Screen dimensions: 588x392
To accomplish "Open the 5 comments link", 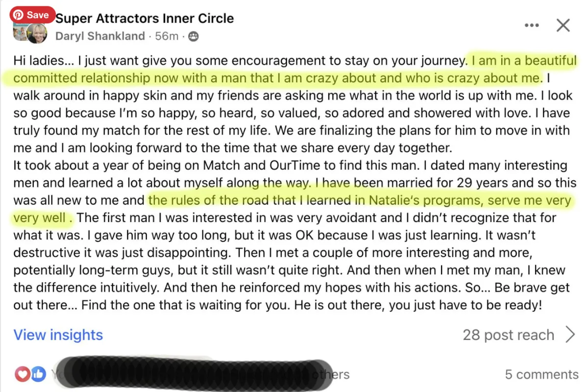I will pos(541,374).
